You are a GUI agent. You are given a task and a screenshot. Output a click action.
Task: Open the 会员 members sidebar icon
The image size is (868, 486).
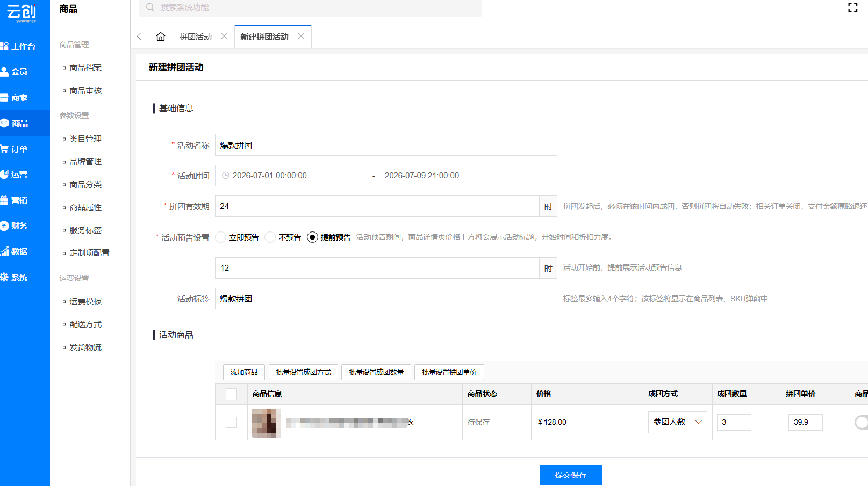point(4,71)
